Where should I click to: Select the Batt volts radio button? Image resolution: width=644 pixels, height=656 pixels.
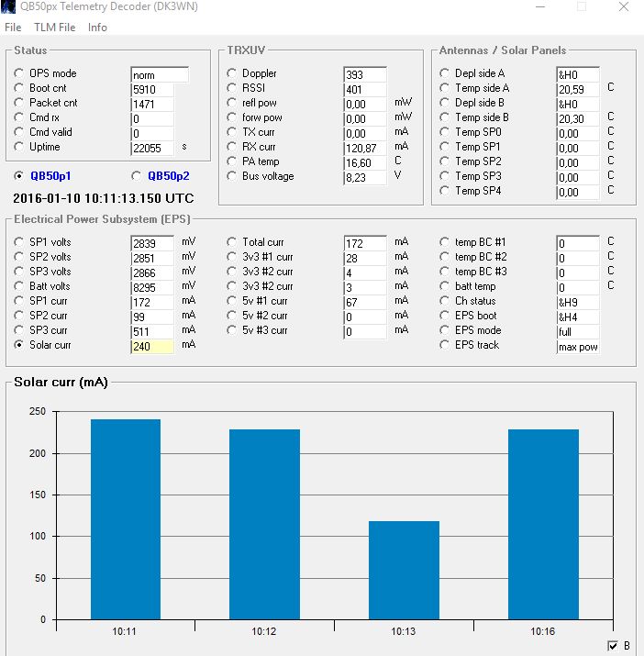(x=18, y=285)
